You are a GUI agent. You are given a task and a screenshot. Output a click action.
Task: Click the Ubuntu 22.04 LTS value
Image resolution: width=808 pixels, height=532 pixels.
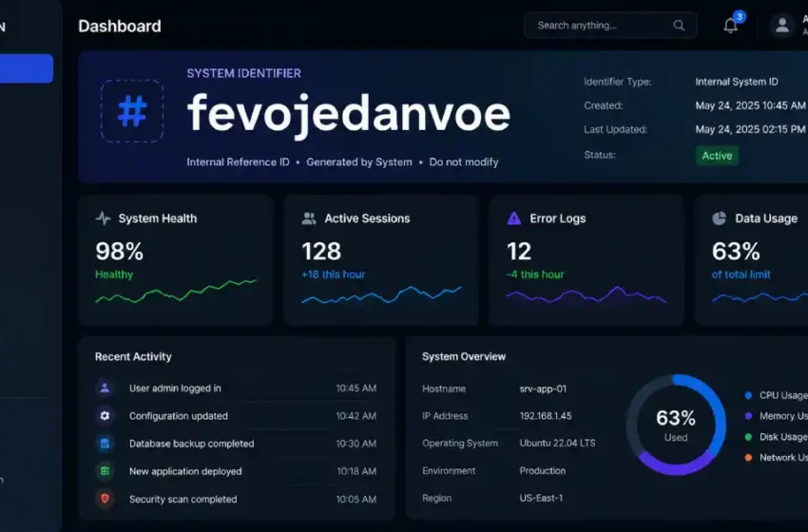click(x=557, y=443)
